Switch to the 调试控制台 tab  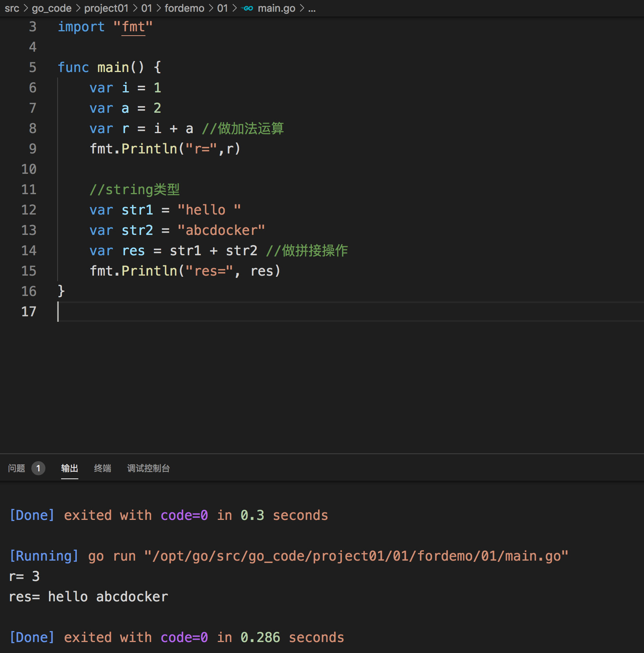pos(148,468)
